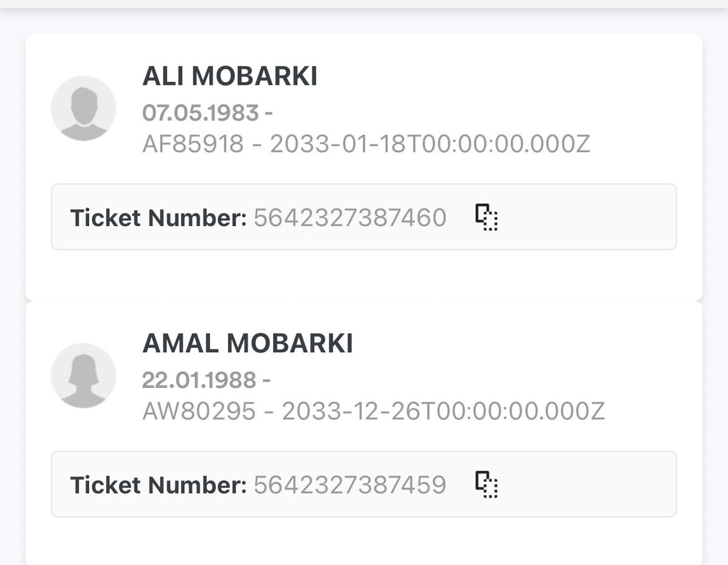
Task: Click the dash after 07.05.1983
Action: click(x=266, y=113)
